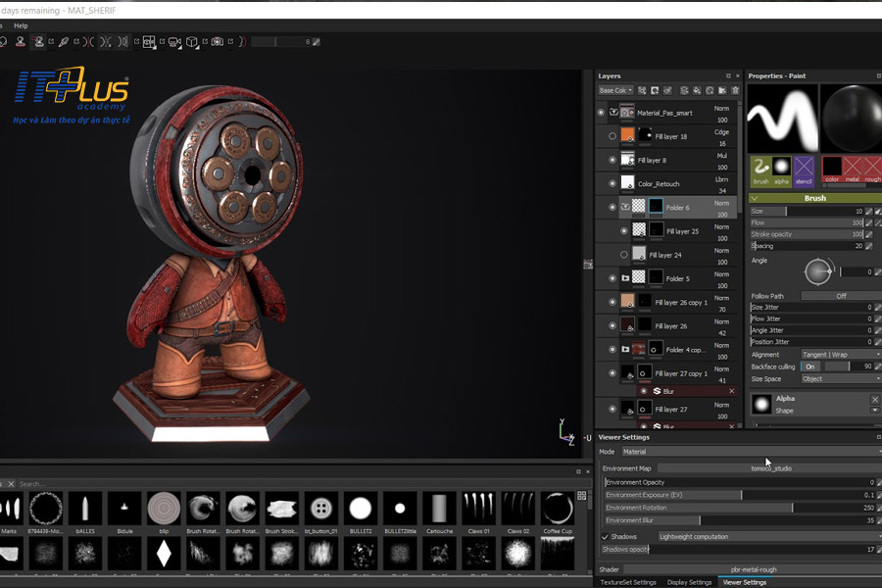
Task: Switch to the Display Settings tab
Action: pos(689,582)
